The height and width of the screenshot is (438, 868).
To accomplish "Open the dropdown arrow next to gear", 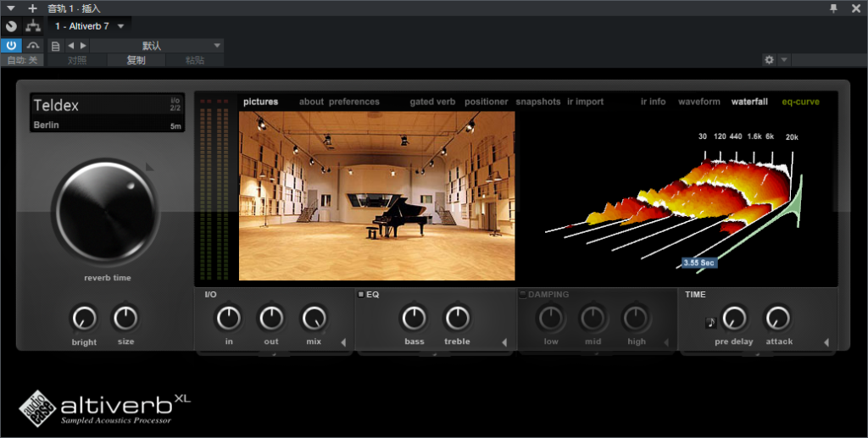I will click(784, 59).
